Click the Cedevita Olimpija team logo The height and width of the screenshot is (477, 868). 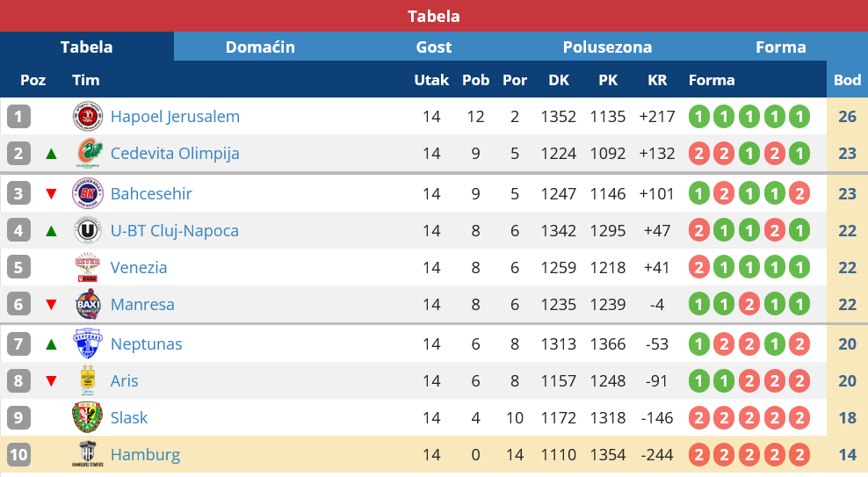point(87,154)
